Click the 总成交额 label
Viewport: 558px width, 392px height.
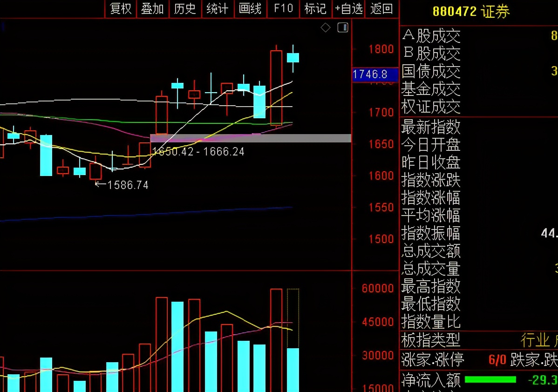pos(430,251)
